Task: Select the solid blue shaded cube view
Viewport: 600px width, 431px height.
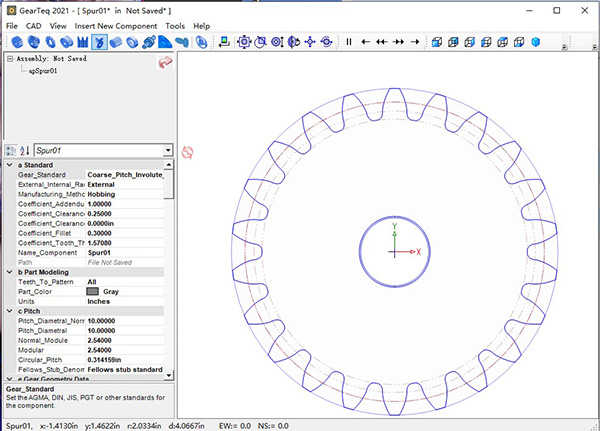Action: (535, 42)
